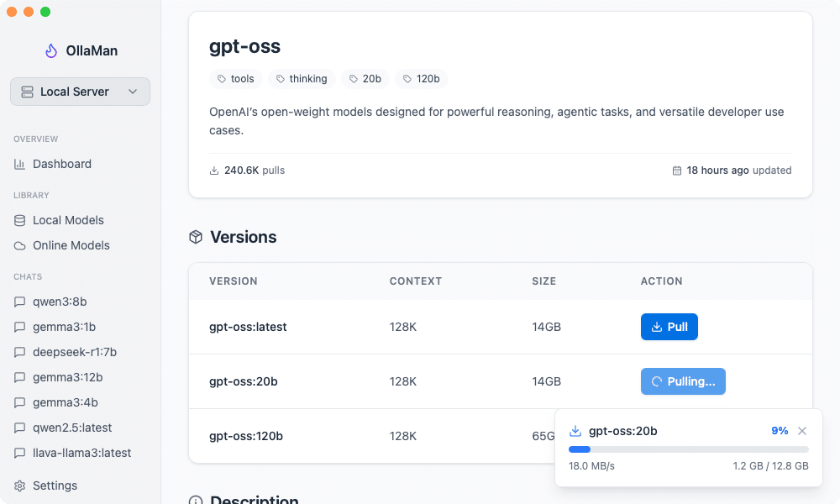This screenshot has width=840, height=504.
Task: Click the CONTEXT column header
Action: click(416, 281)
